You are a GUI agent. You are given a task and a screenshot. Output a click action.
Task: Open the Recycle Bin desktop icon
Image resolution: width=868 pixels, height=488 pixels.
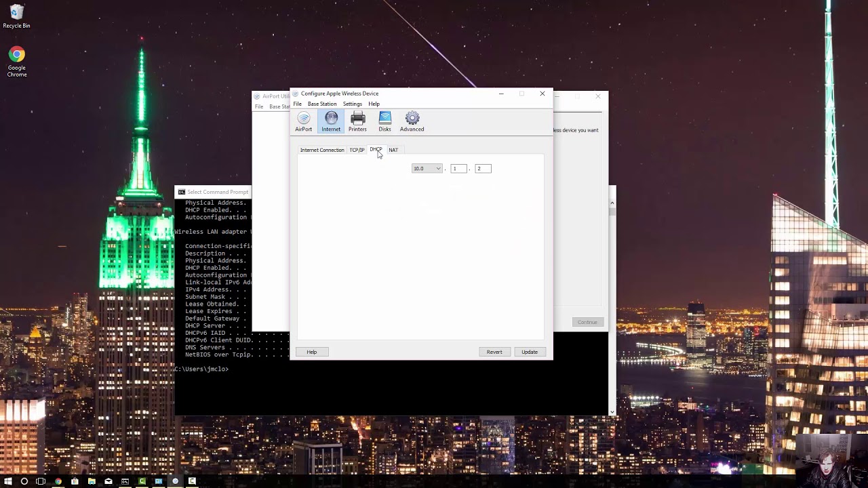16,17
